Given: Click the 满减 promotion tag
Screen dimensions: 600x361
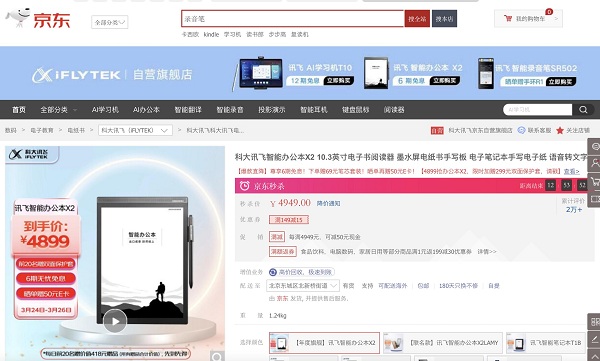Looking at the screenshot, I should click(x=277, y=237).
